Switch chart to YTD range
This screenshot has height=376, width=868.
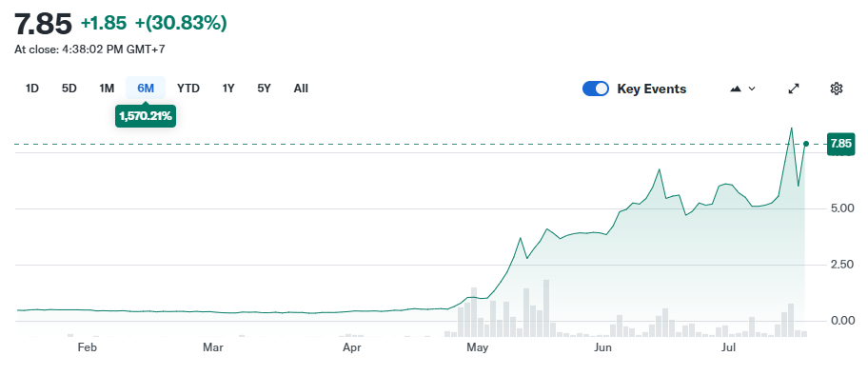point(188,88)
